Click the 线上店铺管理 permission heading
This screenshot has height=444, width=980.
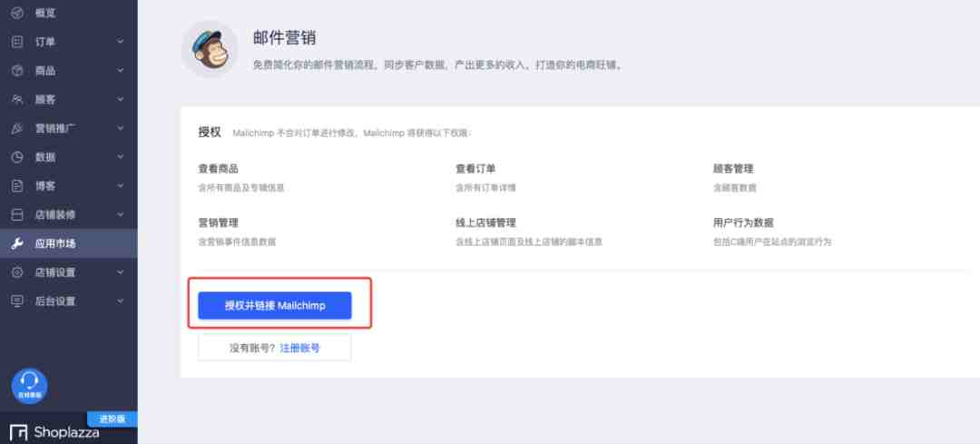coord(486,222)
